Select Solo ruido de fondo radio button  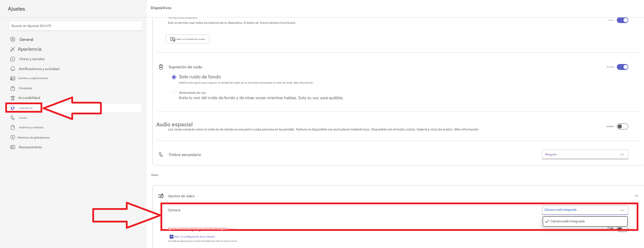(174, 77)
